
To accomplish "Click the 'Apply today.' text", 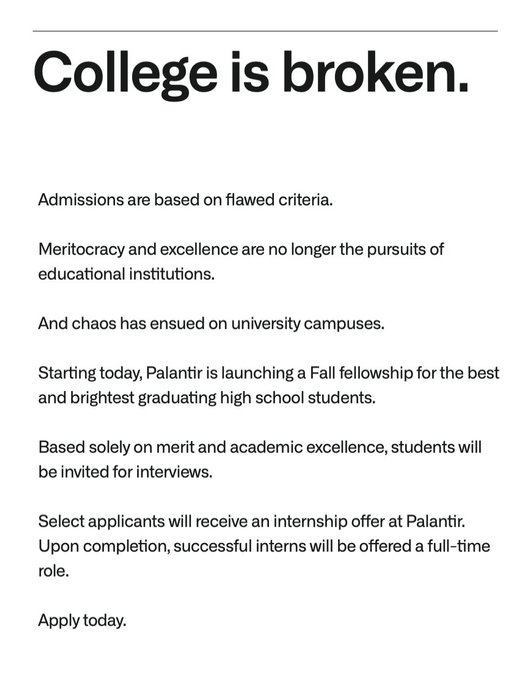I will click(82, 621).
